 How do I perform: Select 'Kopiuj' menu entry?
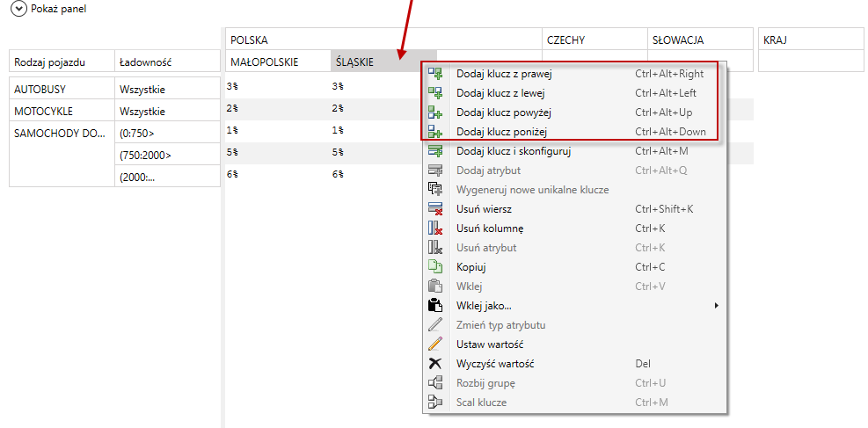(x=573, y=267)
